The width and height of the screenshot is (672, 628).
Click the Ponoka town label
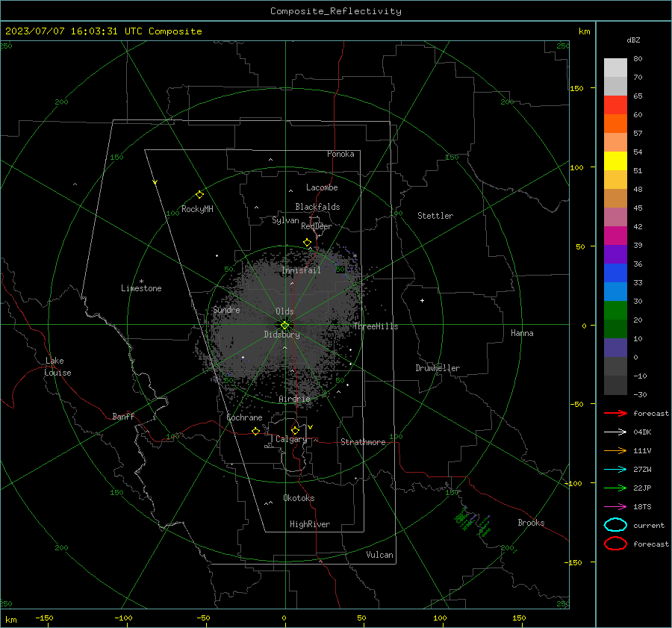click(340, 154)
